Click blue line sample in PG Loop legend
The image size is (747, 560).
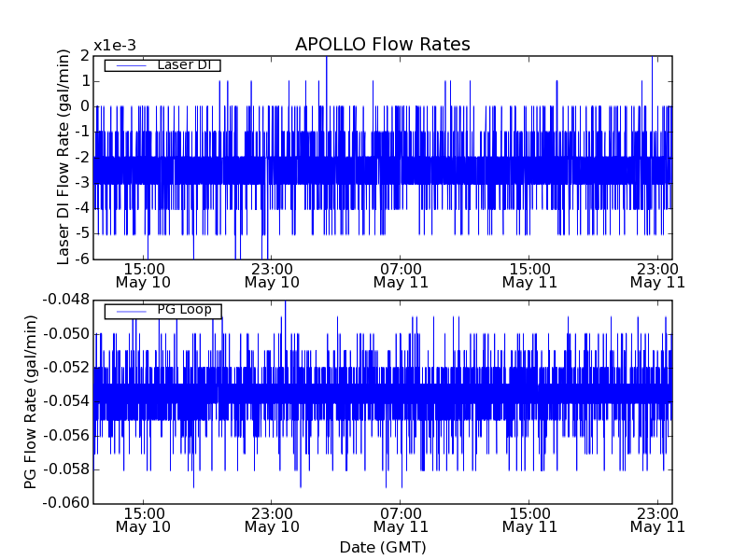click(130, 310)
